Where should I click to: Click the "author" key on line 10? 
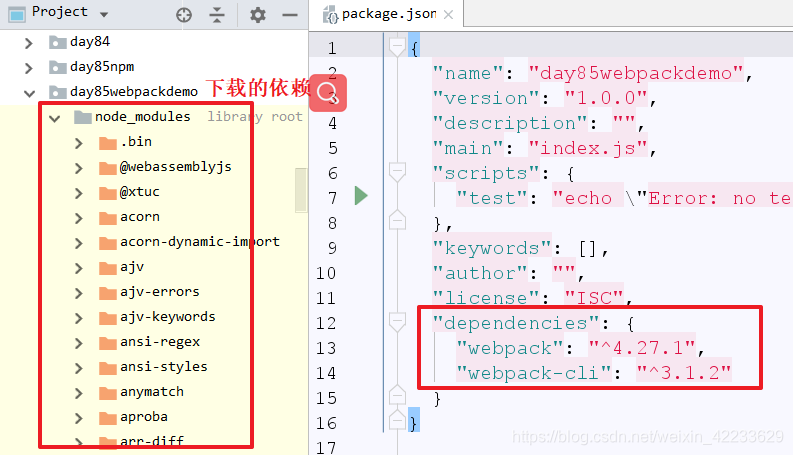coord(480,273)
